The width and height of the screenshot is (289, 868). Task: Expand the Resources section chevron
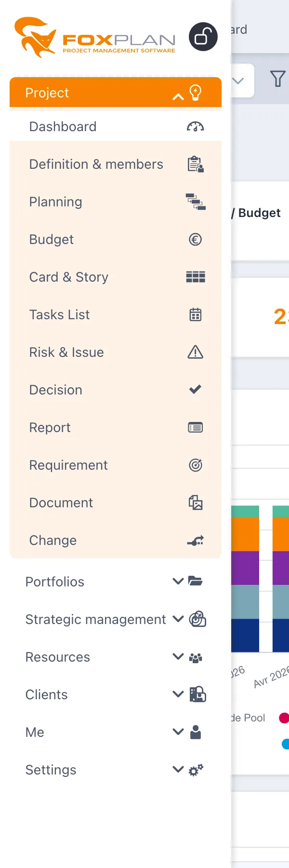[178, 657]
